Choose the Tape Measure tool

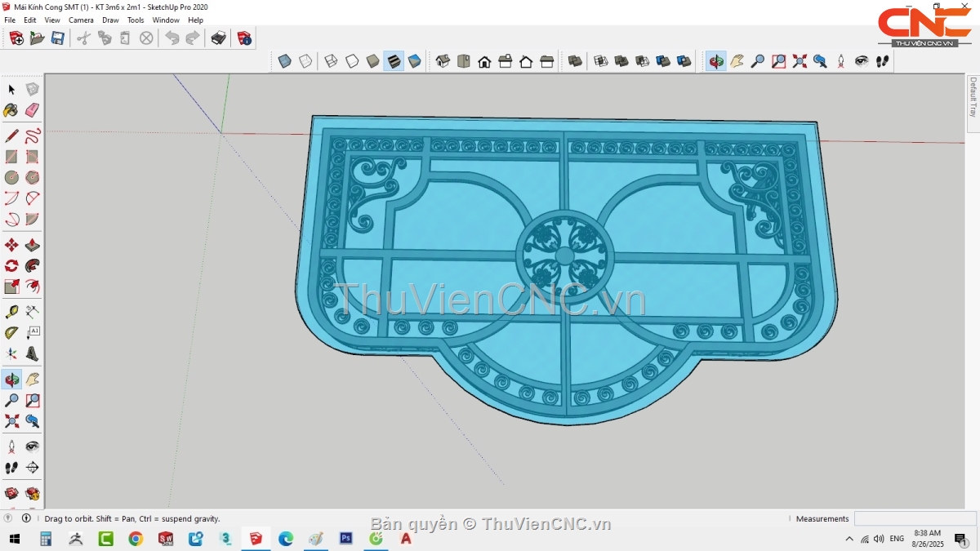[11, 312]
